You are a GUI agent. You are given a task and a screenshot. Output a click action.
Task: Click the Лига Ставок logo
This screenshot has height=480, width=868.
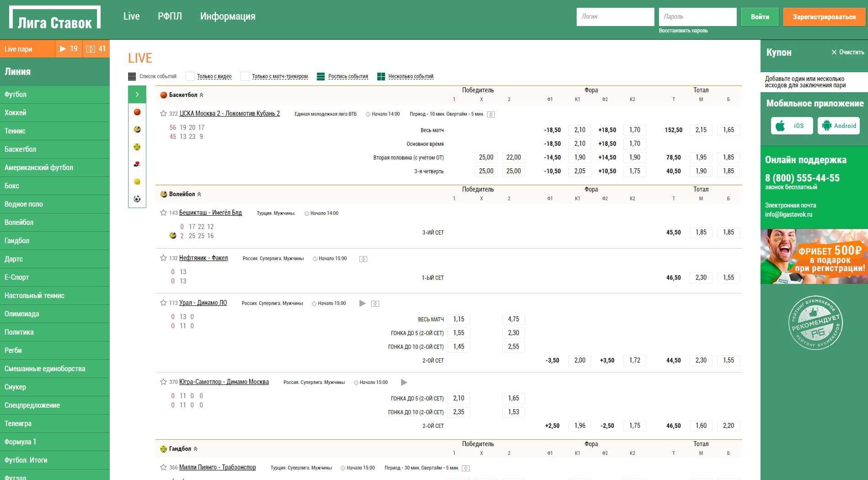click(x=55, y=18)
